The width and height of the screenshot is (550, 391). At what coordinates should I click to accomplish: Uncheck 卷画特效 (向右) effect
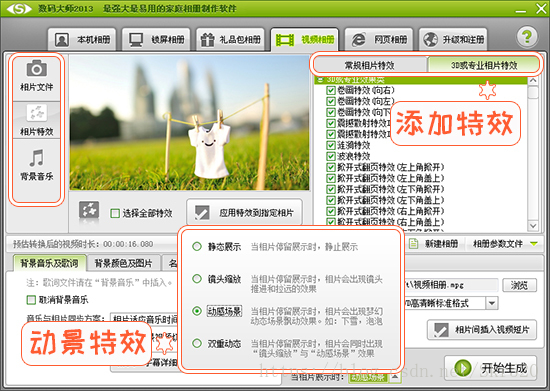(330, 90)
